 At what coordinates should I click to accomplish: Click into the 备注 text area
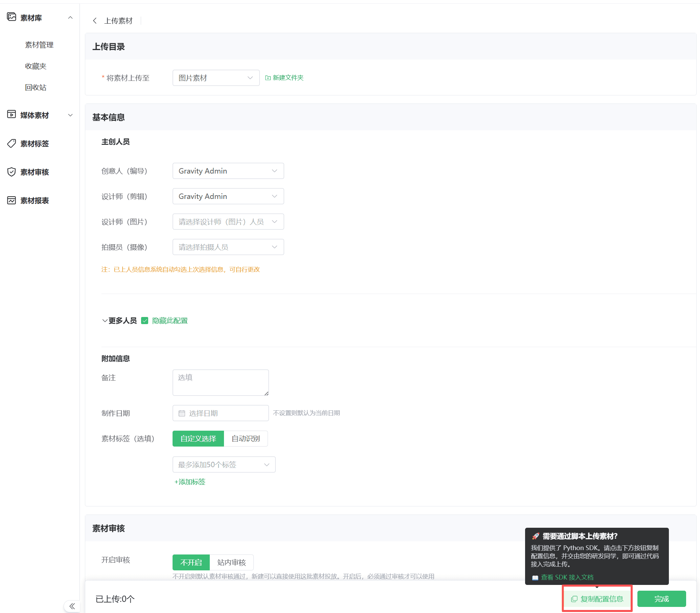[x=221, y=382]
